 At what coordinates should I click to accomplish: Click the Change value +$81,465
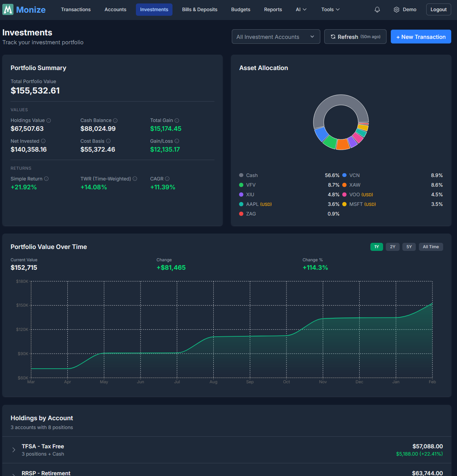coord(171,267)
